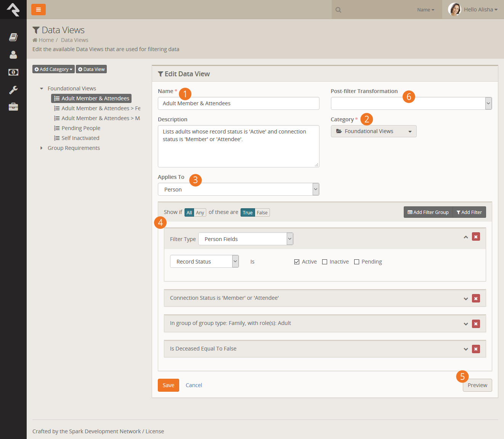Remove the Is Deceased filter

476,349
